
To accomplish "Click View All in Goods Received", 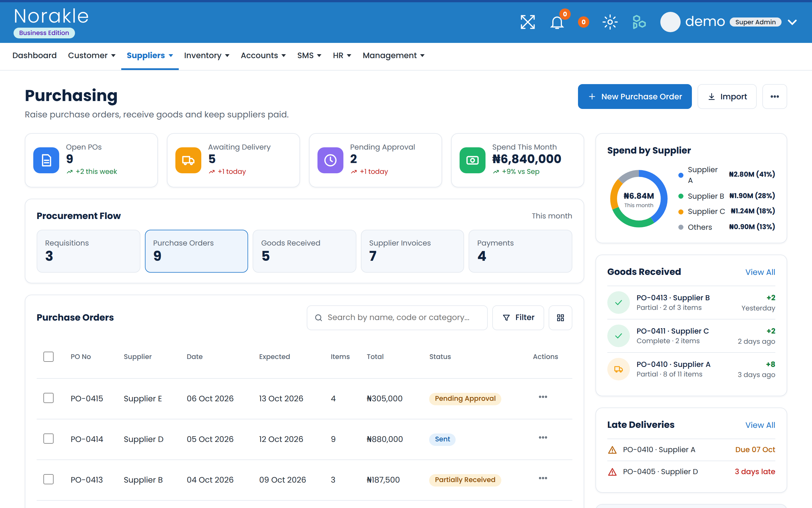I will coord(760,272).
